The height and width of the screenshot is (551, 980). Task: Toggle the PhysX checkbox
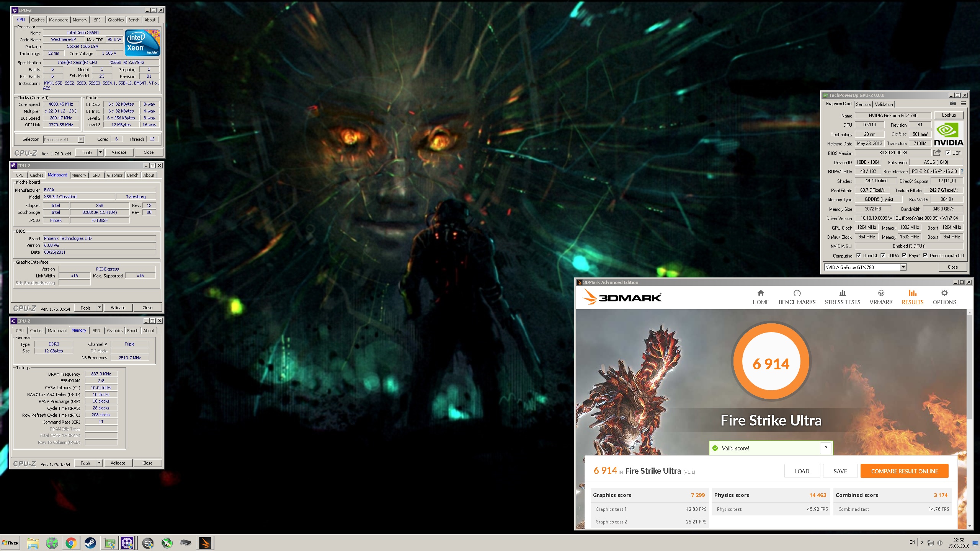click(904, 256)
